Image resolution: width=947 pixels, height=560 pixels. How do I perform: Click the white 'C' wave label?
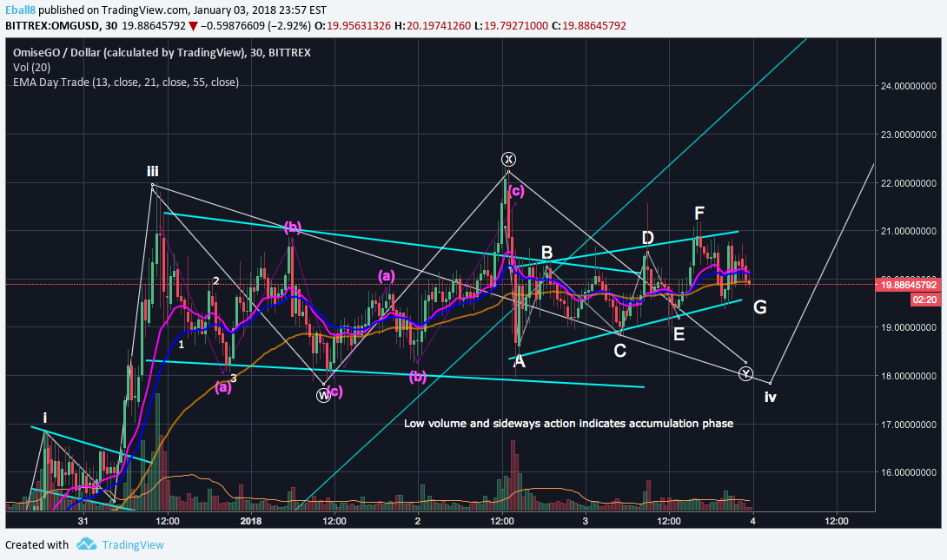[x=619, y=351]
